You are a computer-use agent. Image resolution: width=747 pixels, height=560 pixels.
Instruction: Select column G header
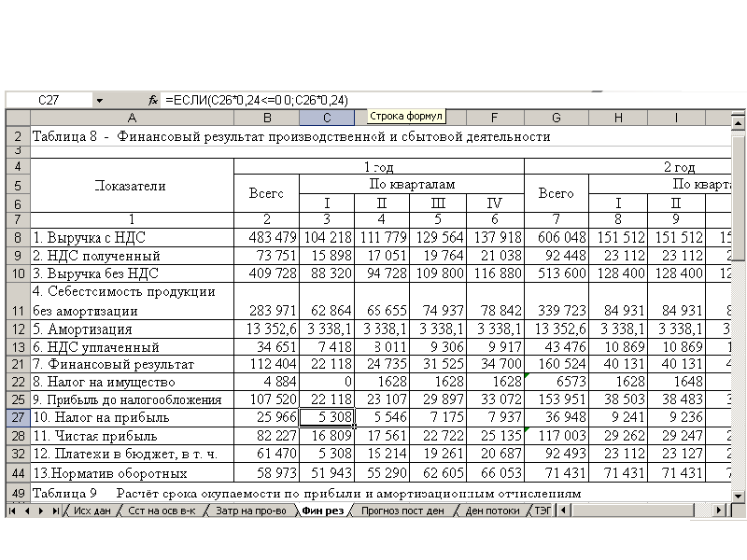[x=557, y=118]
